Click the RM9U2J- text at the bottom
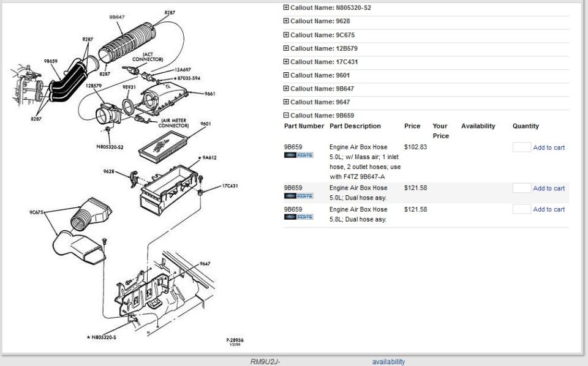The height and width of the screenshot is (366, 588). pyautogui.click(x=265, y=362)
